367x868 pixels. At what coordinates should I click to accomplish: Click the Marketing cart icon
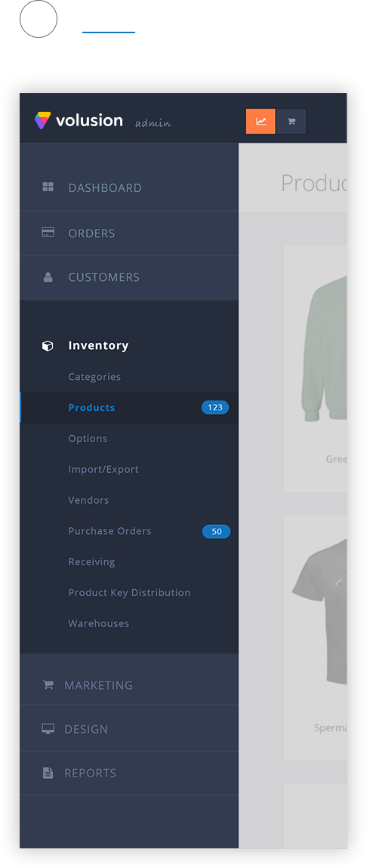coord(48,684)
